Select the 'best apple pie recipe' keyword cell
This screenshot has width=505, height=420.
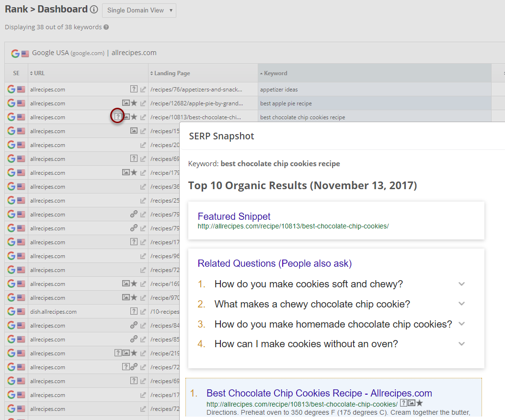[x=375, y=103]
